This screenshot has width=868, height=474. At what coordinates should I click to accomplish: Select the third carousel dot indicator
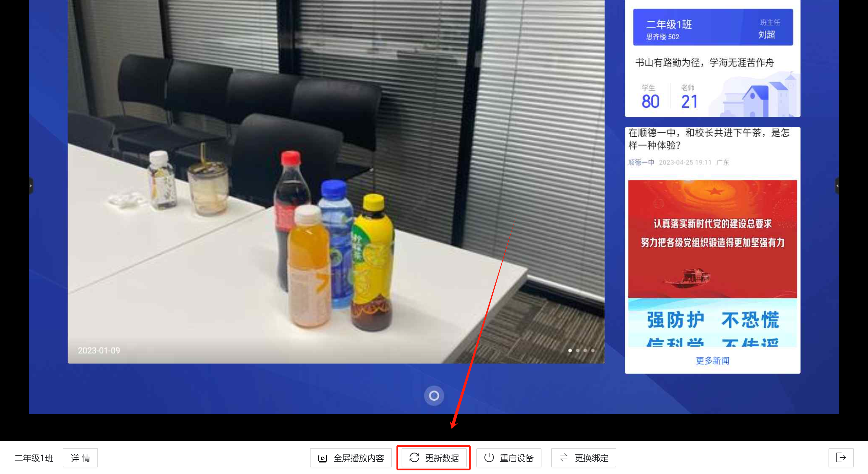[585, 351]
